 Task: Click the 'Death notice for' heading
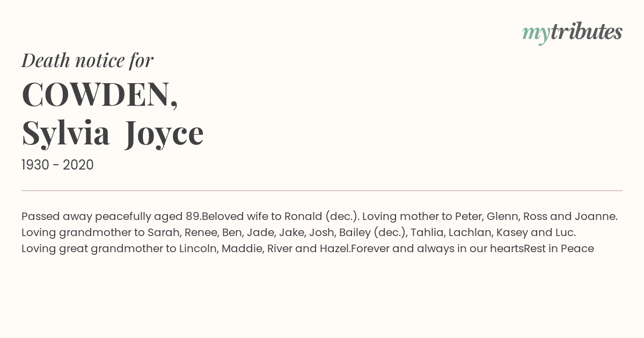[87, 61]
